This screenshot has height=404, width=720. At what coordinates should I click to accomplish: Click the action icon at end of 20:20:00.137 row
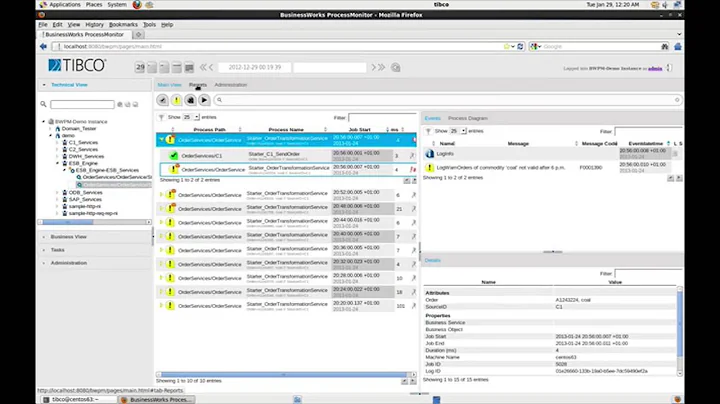(x=413, y=306)
